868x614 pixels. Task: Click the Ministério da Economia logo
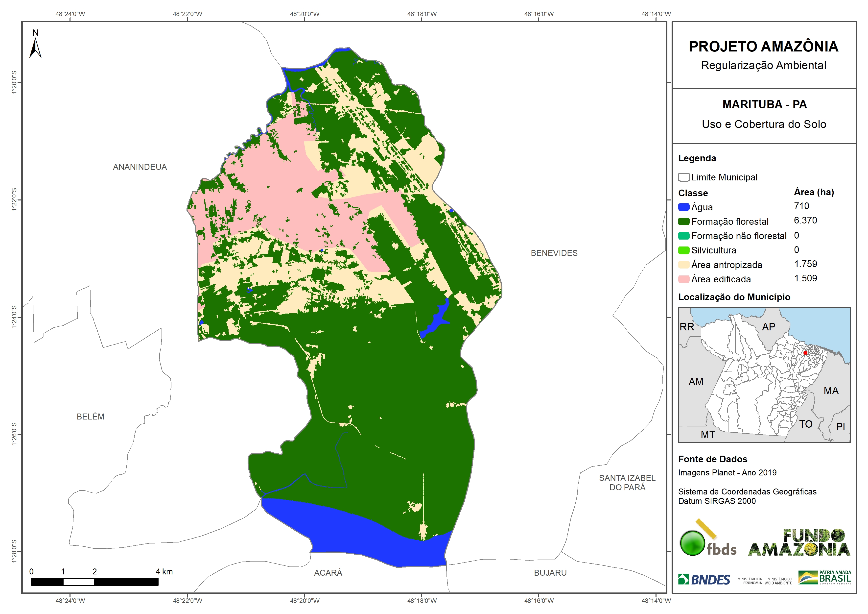tap(750, 581)
